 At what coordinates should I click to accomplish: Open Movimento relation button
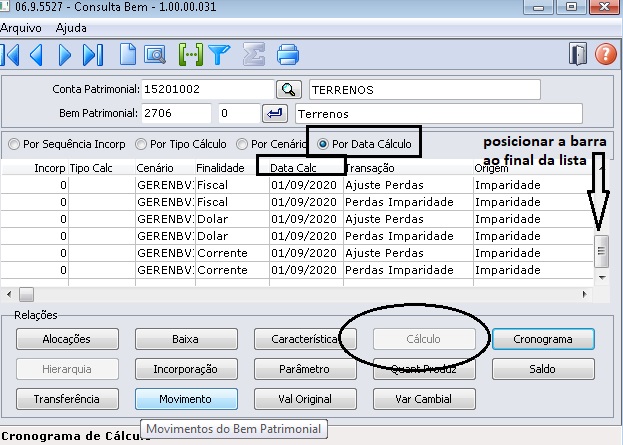point(186,399)
